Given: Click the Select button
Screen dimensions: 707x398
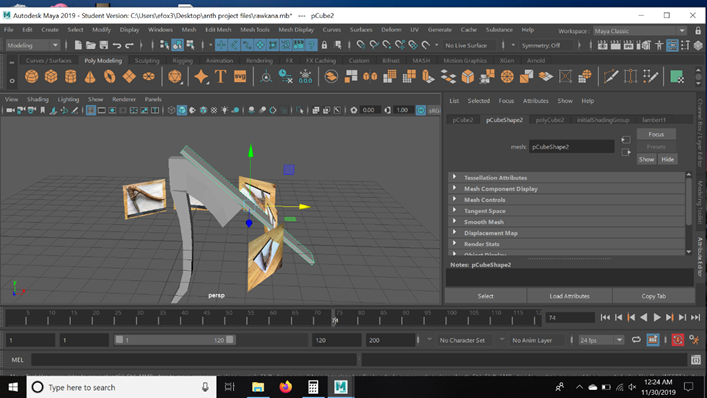Looking at the screenshot, I should pos(485,296).
